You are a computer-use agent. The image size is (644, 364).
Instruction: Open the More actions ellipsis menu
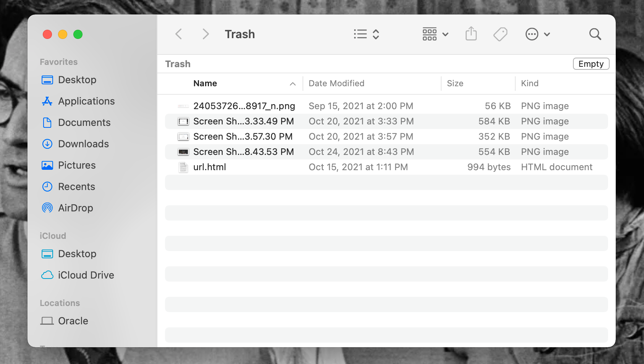coord(537,34)
